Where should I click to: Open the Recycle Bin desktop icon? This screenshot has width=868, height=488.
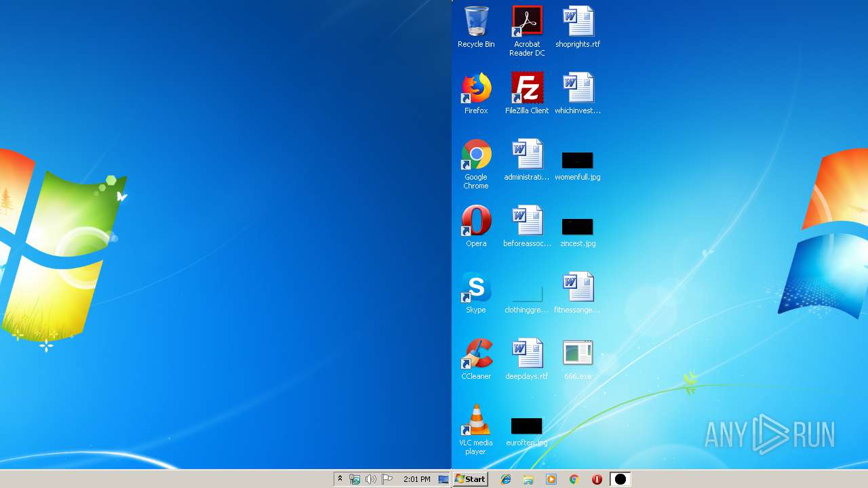click(476, 27)
